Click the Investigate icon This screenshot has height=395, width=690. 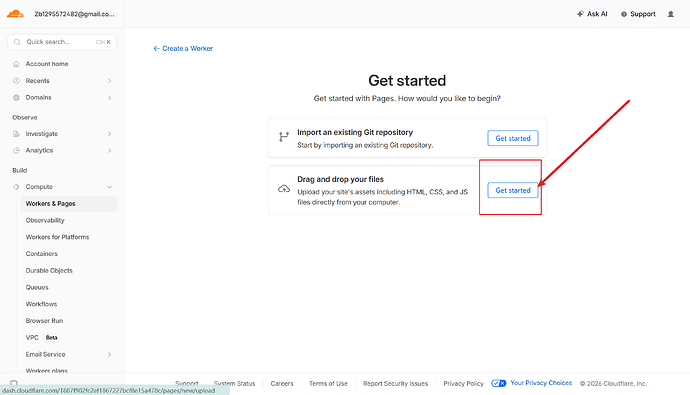(x=16, y=133)
